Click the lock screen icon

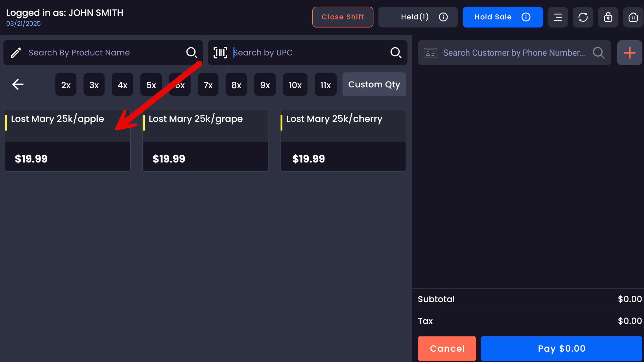point(608,17)
